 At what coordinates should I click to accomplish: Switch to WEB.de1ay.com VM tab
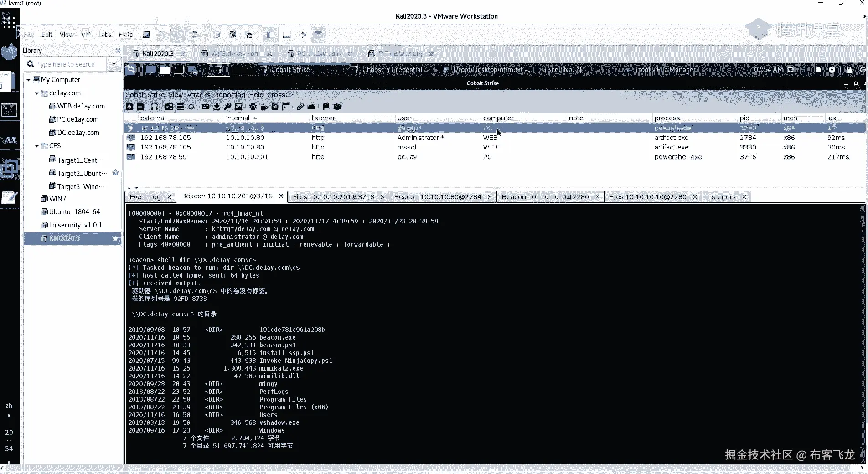pos(235,54)
